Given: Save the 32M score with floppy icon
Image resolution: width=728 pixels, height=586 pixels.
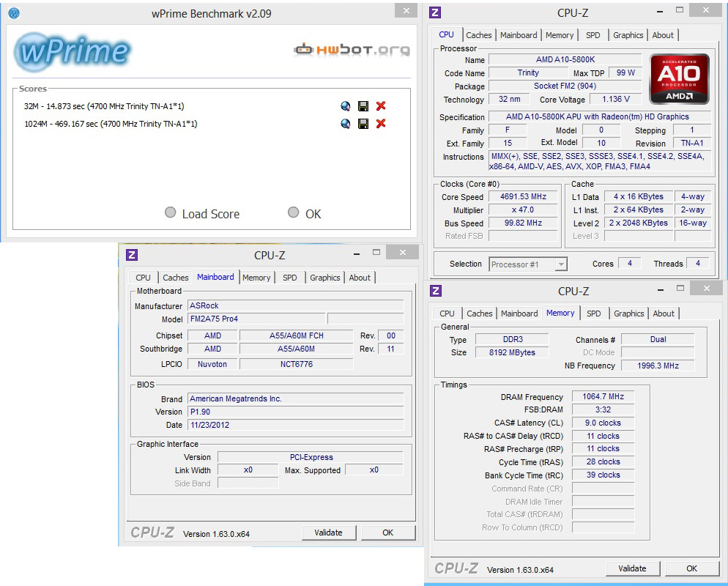Looking at the screenshot, I should click(x=363, y=106).
